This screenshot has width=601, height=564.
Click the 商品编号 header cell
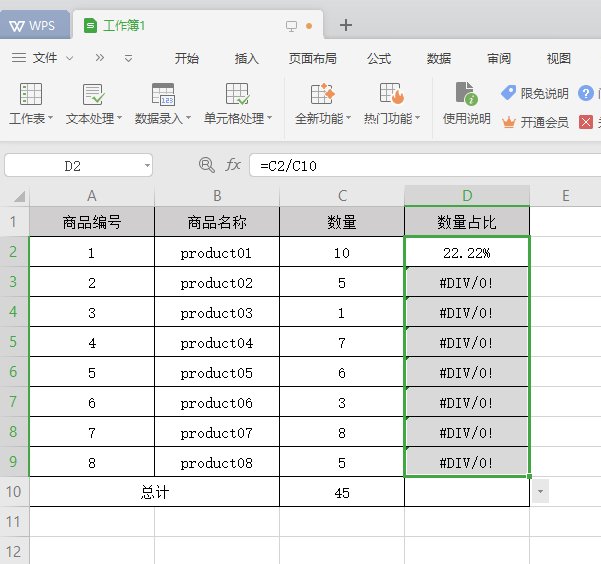click(92, 222)
